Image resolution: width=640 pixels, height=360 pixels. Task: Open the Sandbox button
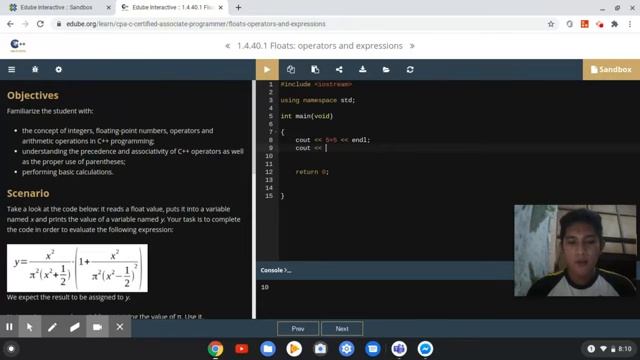[x=611, y=69]
